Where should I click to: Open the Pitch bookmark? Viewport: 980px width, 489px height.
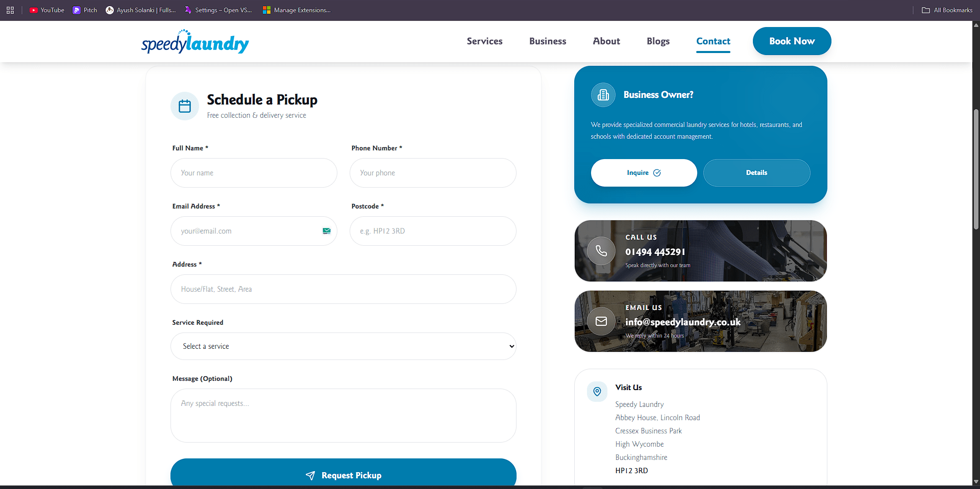coord(85,10)
